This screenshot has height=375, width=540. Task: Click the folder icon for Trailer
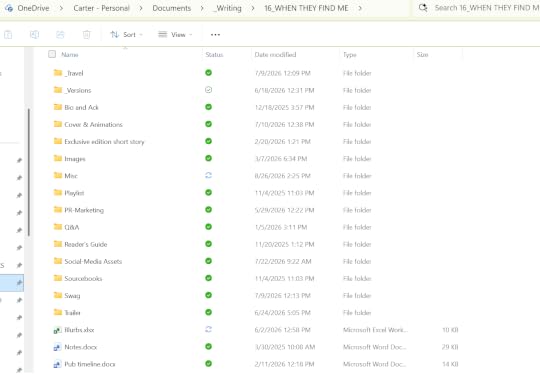(58, 312)
